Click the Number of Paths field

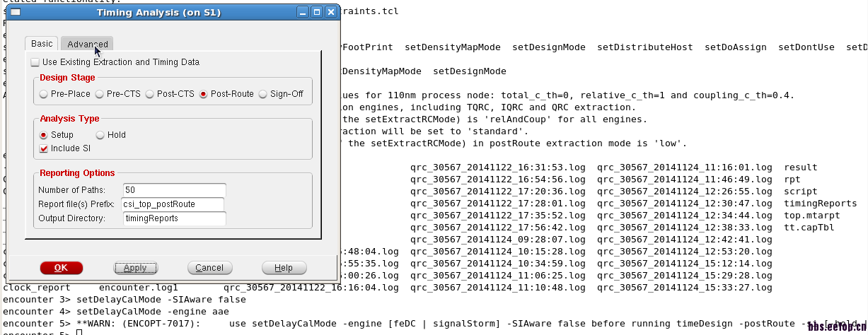174,190
